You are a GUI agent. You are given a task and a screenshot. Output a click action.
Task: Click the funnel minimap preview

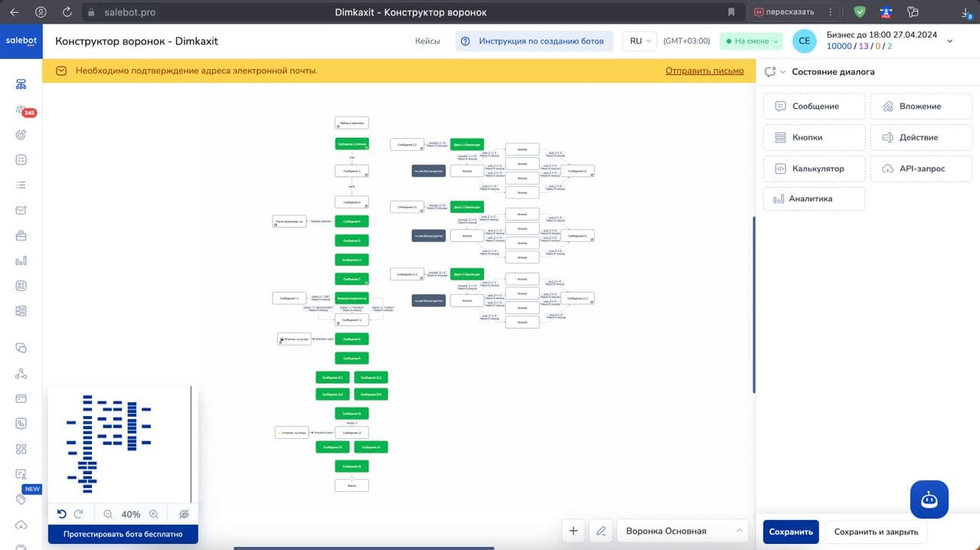[x=119, y=444]
